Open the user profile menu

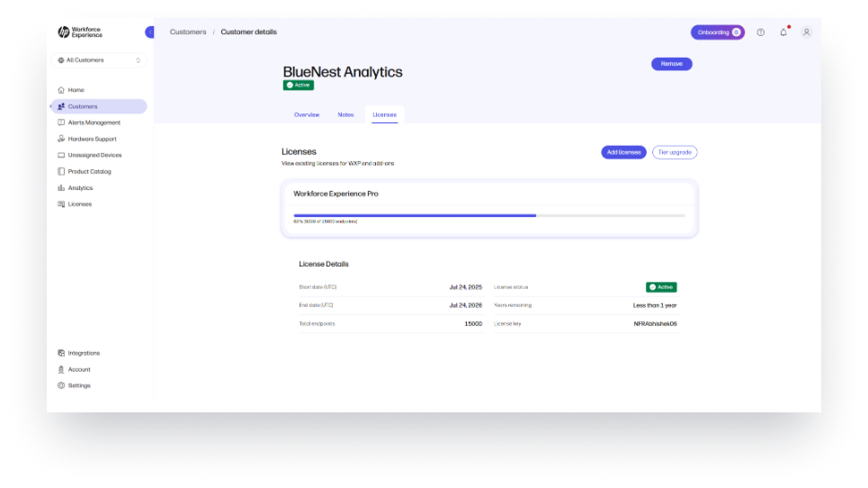806,32
